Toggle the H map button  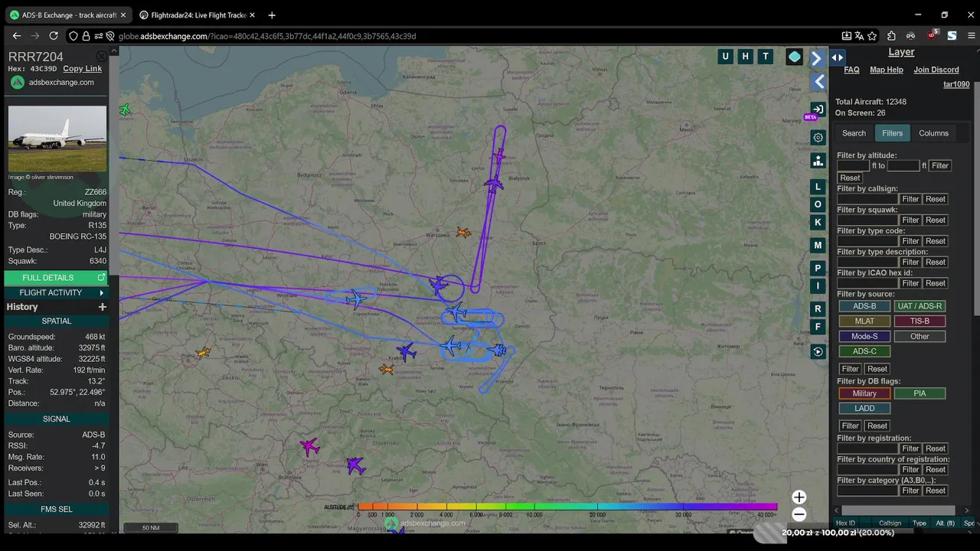coord(745,56)
